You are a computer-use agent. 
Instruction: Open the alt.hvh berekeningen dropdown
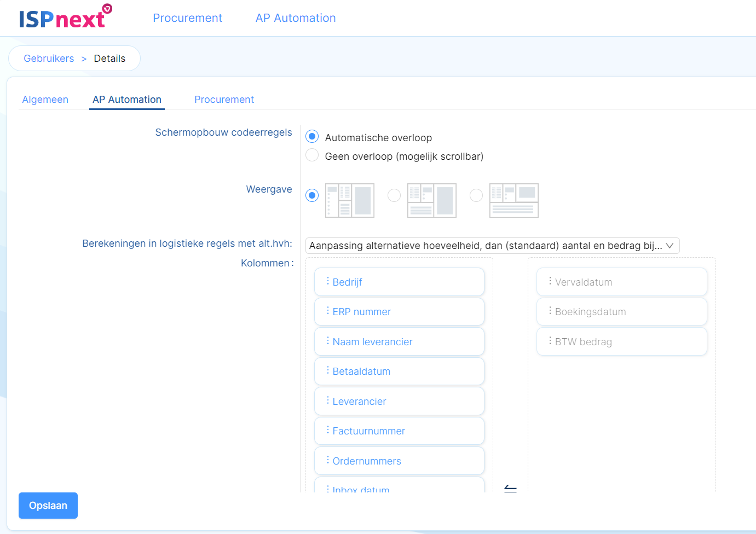[x=492, y=246]
